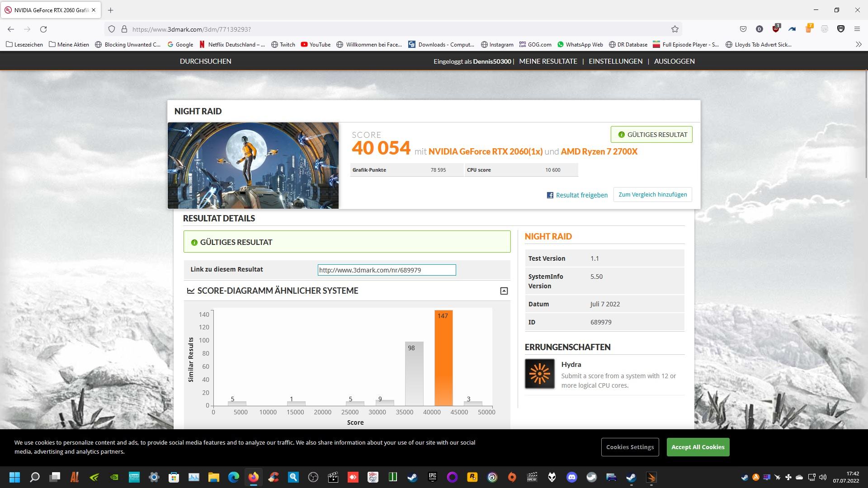
Task: Open Firefox application menu
Action: [x=857, y=29]
